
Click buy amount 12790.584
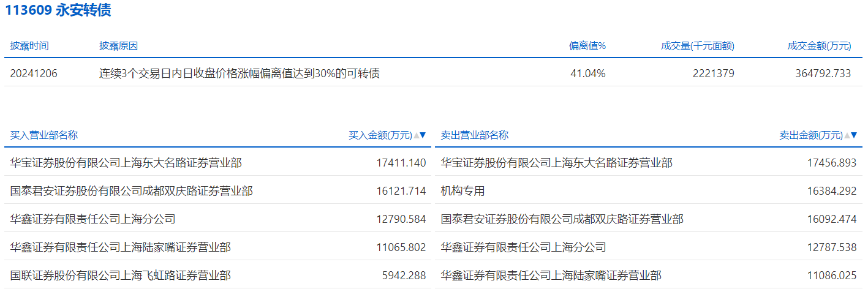pyautogui.click(x=401, y=219)
